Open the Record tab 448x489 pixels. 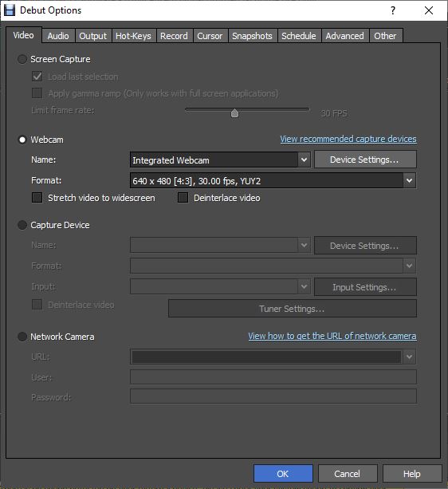click(174, 36)
